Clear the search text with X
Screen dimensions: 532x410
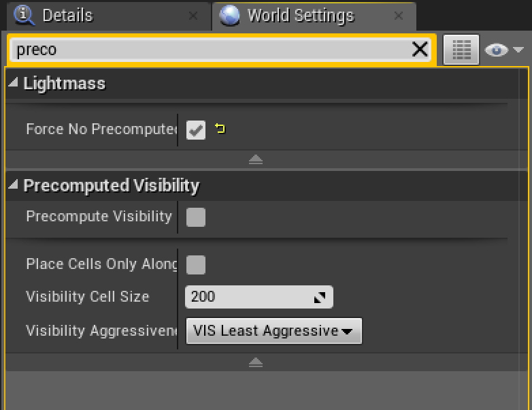point(420,49)
